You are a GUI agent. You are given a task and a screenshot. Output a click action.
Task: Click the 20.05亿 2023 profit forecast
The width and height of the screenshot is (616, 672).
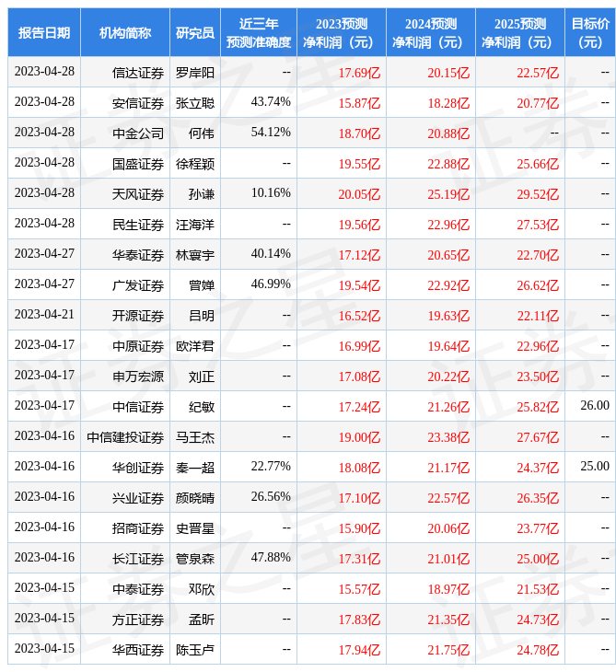click(359, 194)
